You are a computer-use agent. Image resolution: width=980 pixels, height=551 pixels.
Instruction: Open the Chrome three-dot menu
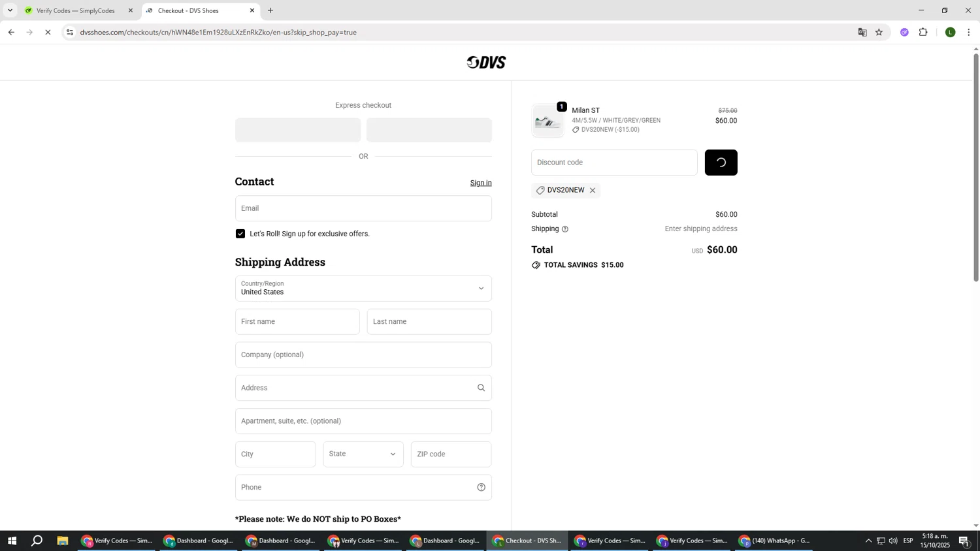coord(969,32)
